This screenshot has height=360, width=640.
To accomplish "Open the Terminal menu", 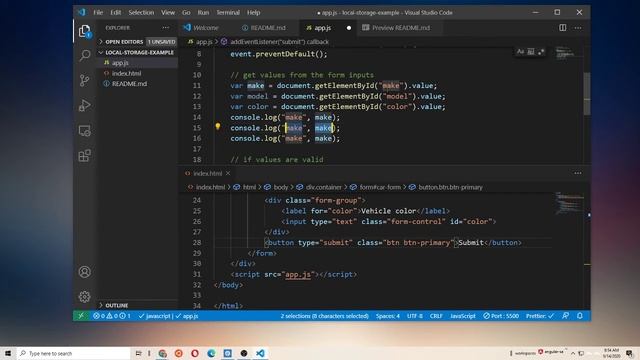I will pyautogui.click(x=228, y=12).
